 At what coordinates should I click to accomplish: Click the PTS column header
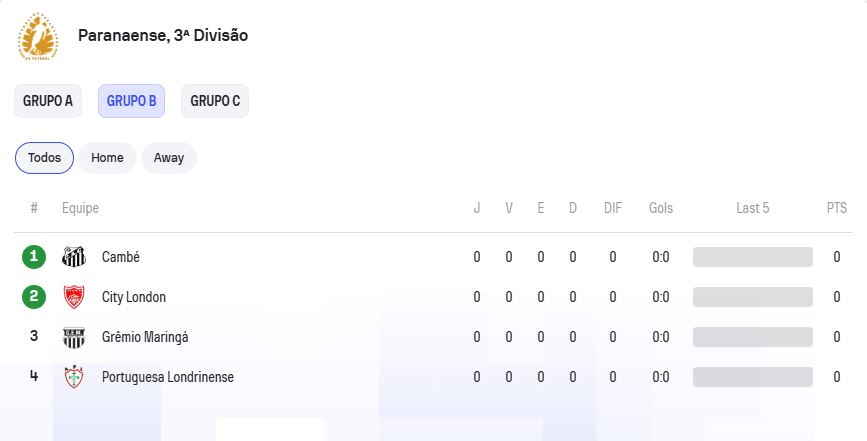click(x=837, y=208)
